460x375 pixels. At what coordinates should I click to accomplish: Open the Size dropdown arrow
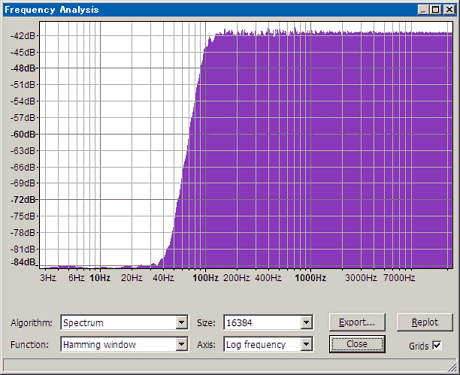tap(306, 323)
